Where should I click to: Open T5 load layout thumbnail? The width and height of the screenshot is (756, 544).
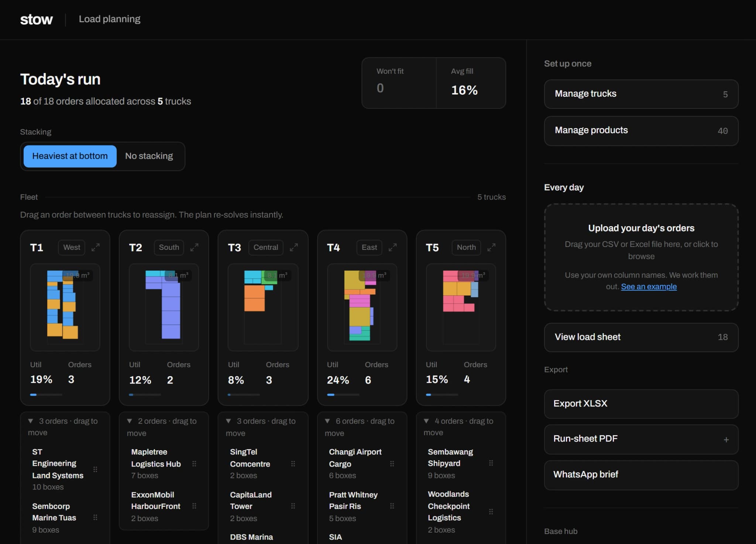pyautogui.click(x=461, y=307)
